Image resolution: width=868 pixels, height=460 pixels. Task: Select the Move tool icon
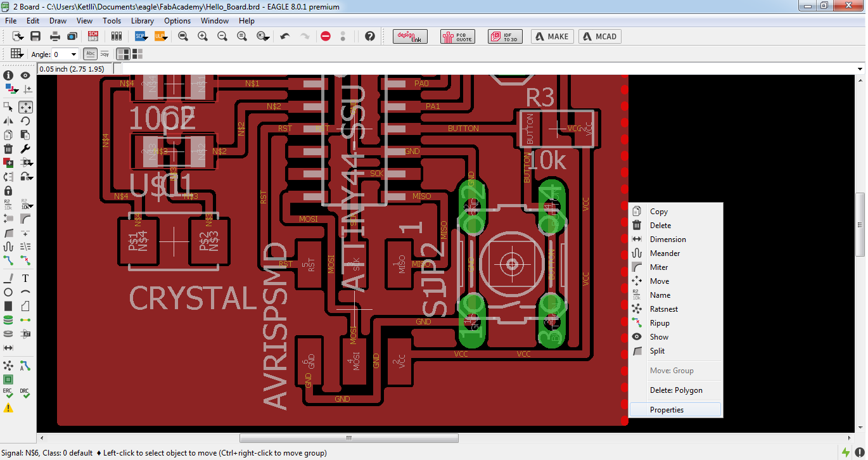pyautogui.click(x=25, y=107)
